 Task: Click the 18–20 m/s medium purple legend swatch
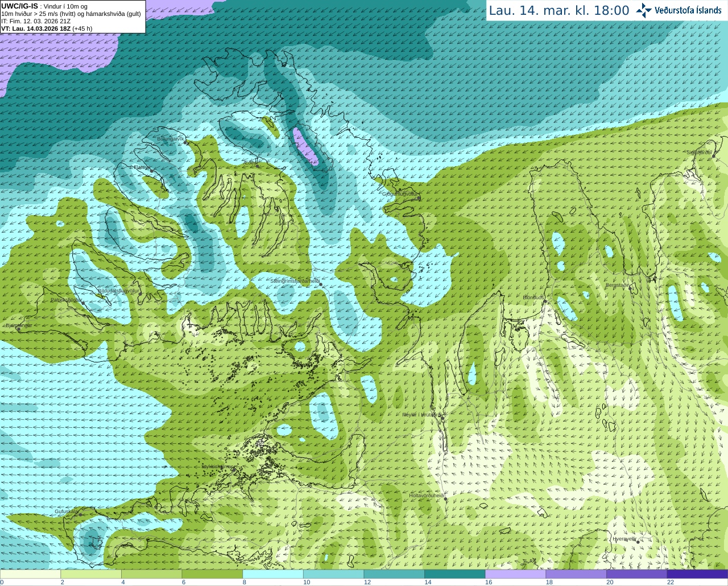(576, 574)
